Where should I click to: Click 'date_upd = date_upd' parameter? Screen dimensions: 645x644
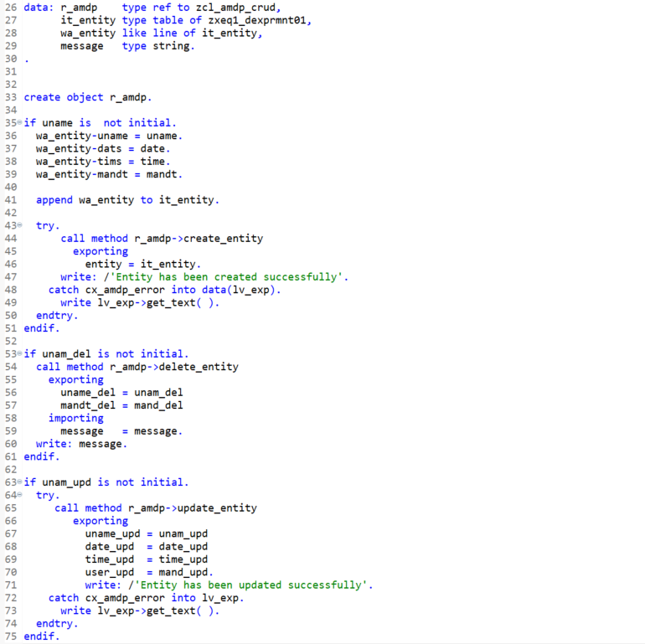pos(147,547)
